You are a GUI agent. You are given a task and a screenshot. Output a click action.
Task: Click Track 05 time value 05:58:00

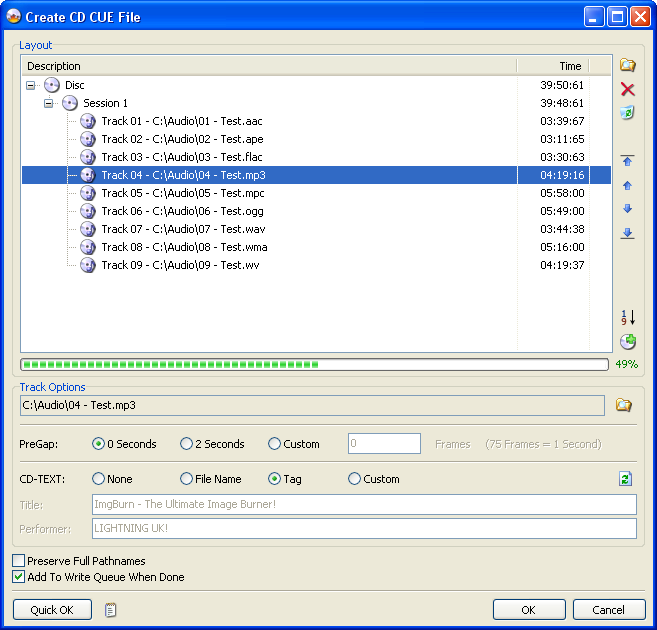tap(562, 193)
